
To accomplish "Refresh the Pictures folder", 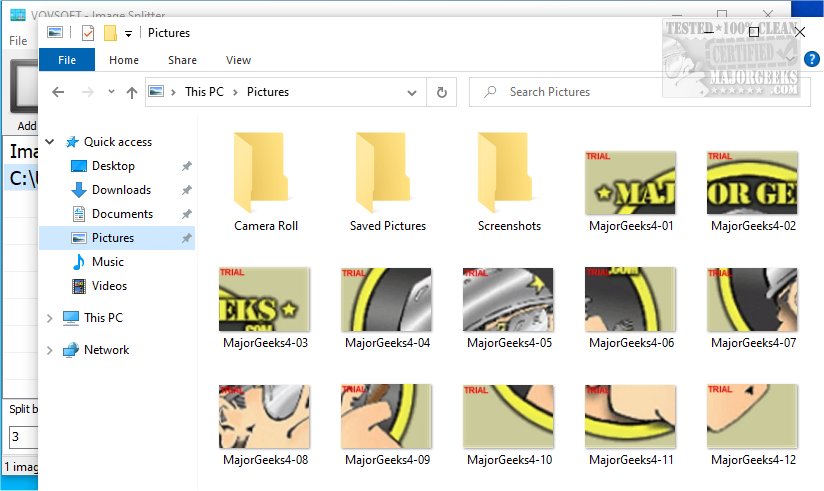I will (442, 93).
